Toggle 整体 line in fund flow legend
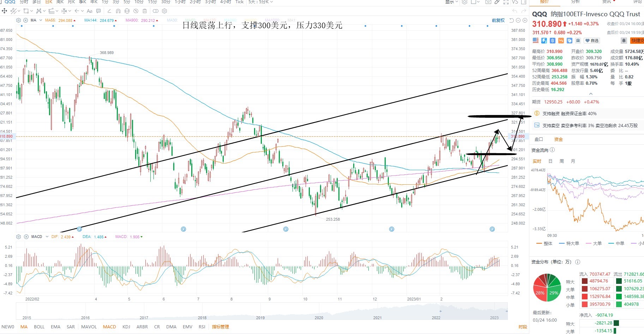The image size is (644, 334). [544, 243]
